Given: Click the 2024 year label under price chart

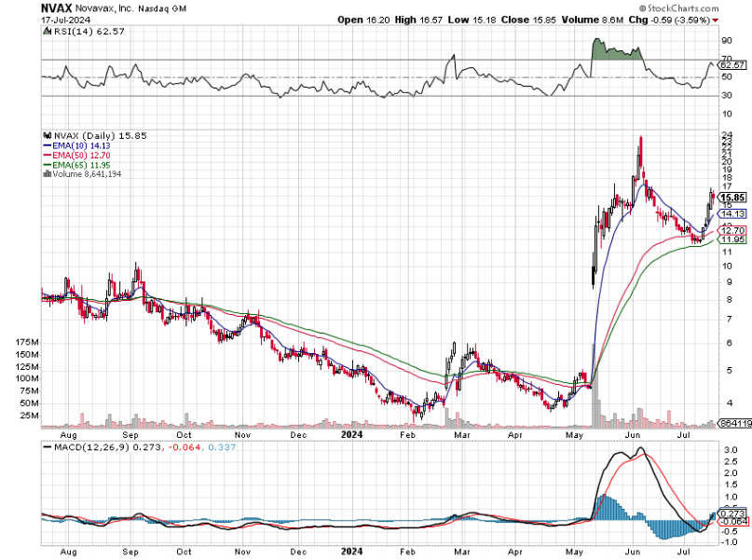Looking at the screenshot, I should click(x=351, y=435).
